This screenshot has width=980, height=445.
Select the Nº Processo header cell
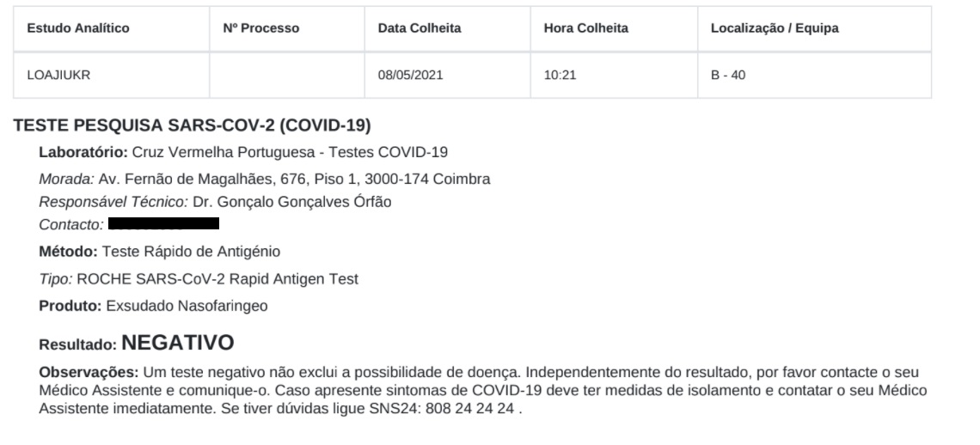[287, 28]
